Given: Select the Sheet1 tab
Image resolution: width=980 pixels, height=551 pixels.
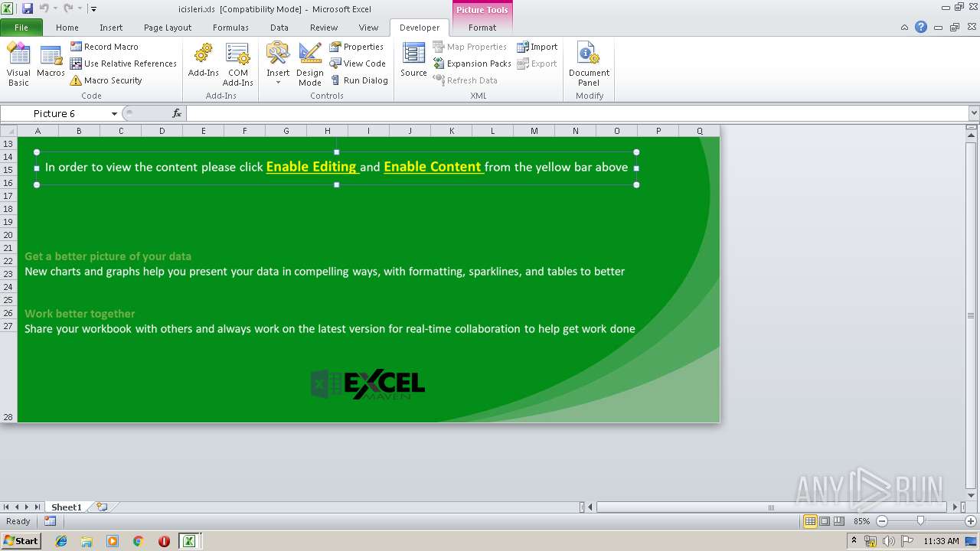Looking at the screenshot, I should click(x=67, y=507).
